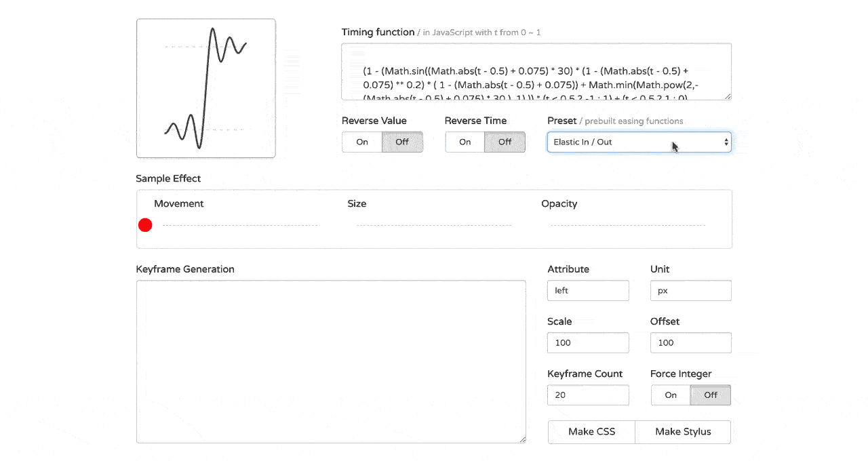The width and height of the screenshot is (868, 461).
Task: Open the Preset dropdown showing Elastic In / Out
Action: 631,142
